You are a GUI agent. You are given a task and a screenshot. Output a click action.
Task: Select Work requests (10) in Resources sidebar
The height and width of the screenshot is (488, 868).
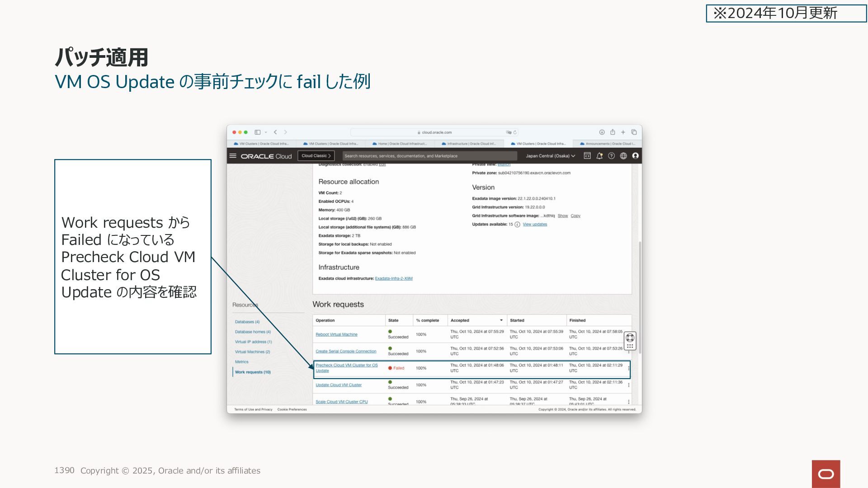click(x=253, y=372)
